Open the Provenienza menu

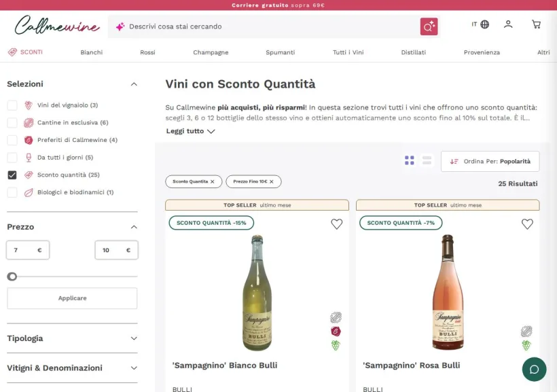(x=482, y=52)
